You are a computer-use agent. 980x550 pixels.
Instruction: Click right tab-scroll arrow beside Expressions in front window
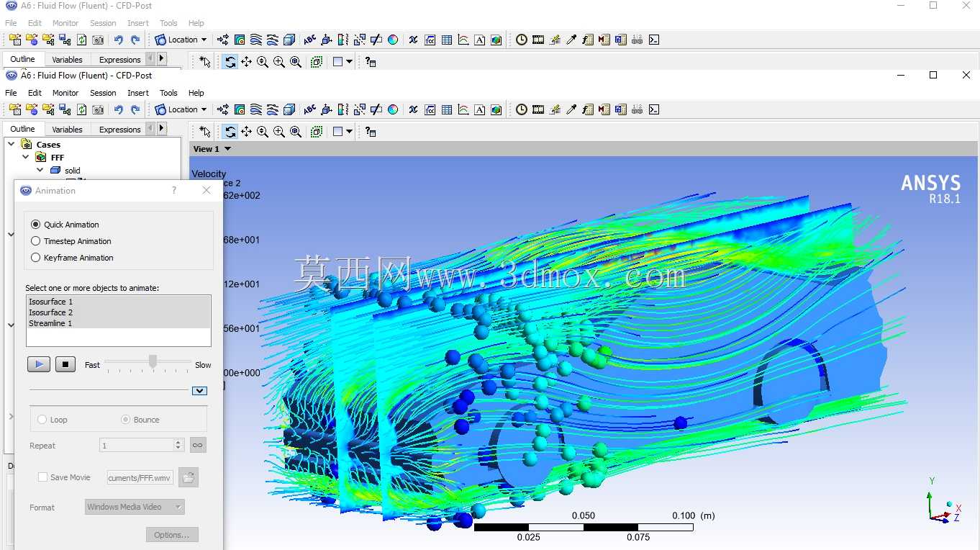tap(162, 128)
